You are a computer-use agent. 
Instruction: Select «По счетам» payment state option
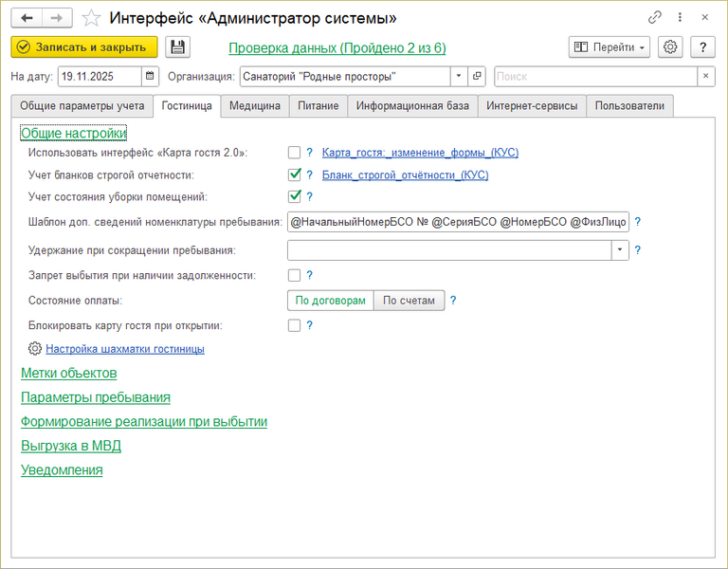(409, 301)
